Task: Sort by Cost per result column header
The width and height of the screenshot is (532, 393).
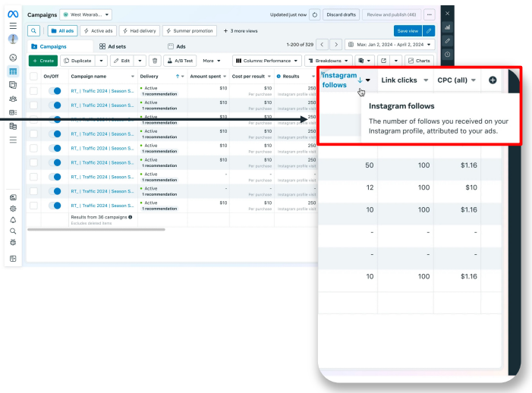Action: point(248,77)
